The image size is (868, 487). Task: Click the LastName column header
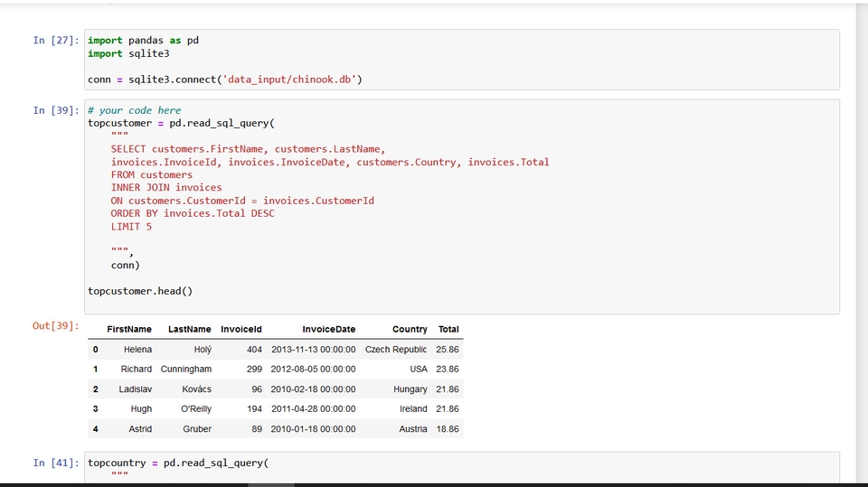coord(189,329)
